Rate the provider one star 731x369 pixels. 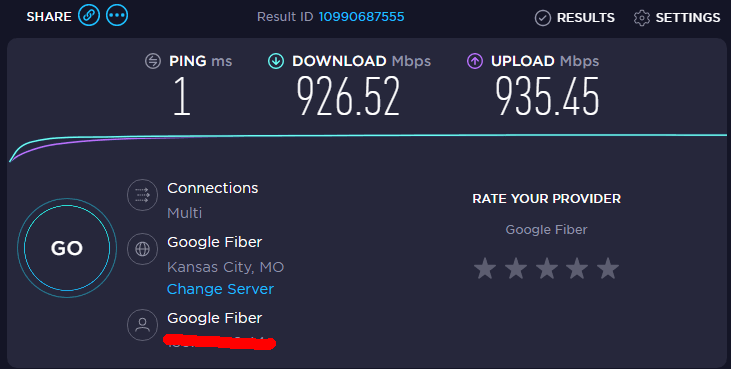point(485,269)
